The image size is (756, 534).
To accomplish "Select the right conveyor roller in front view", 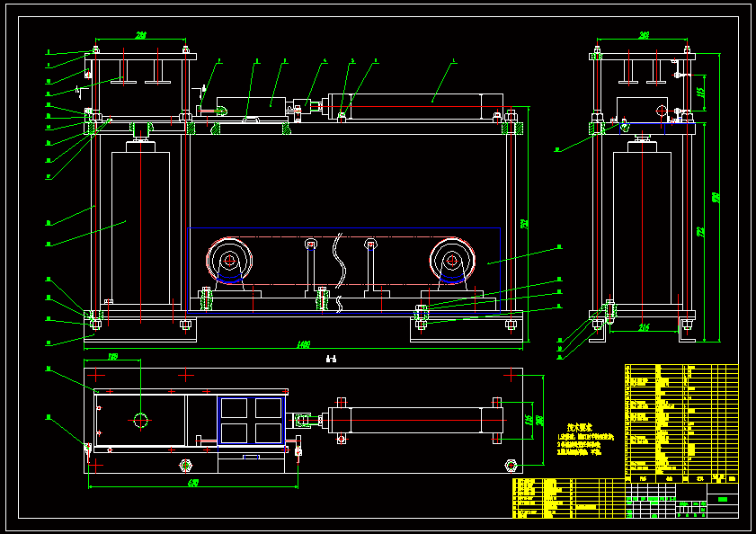I will click(x=452, y=261).
